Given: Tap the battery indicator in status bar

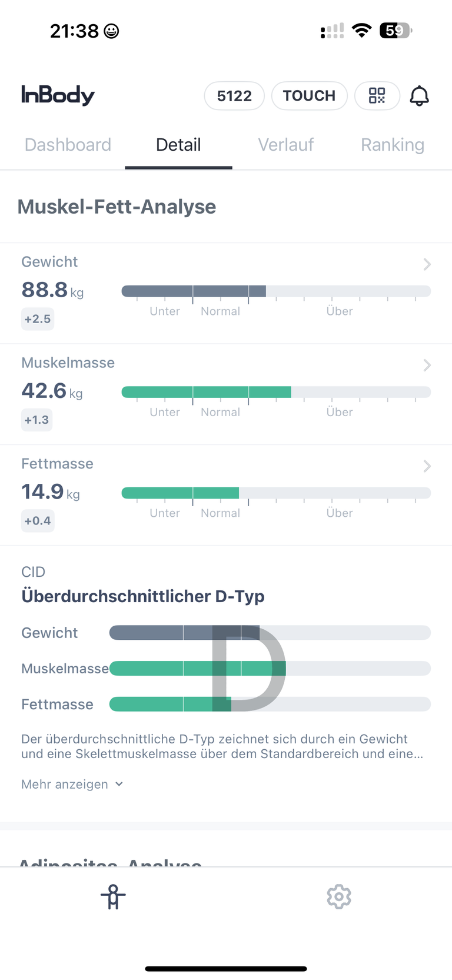Looking at the screenshot, I should [x=395, y=31].
